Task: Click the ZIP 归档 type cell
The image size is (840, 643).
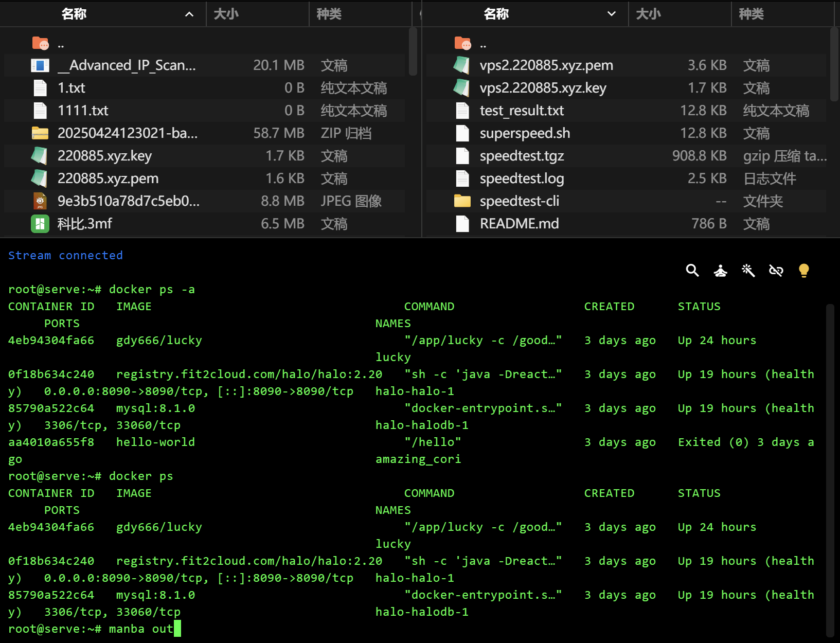Action: click(346, 133)
